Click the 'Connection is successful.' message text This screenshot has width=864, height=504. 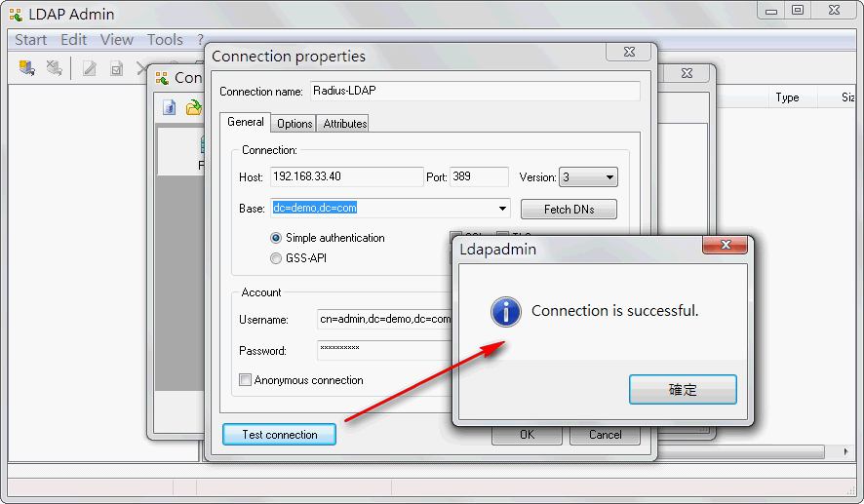(x=614, y=311)
